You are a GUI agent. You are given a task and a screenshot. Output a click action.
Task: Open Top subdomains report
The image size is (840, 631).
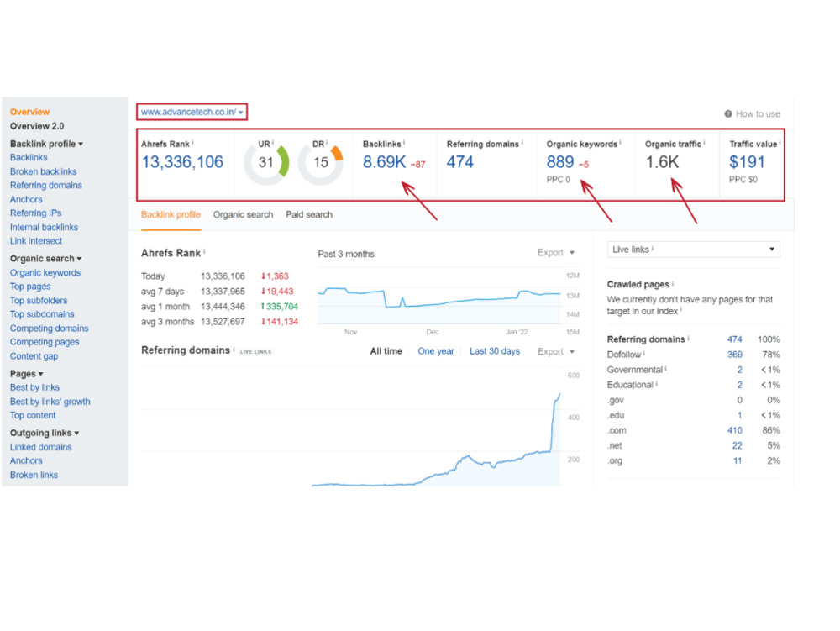point(42,314)
